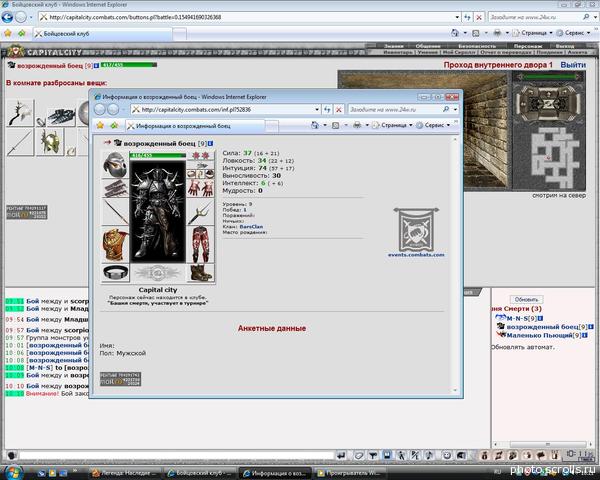
Task: Pick up the golden horned helmet
Action: (x=50, y=142)
